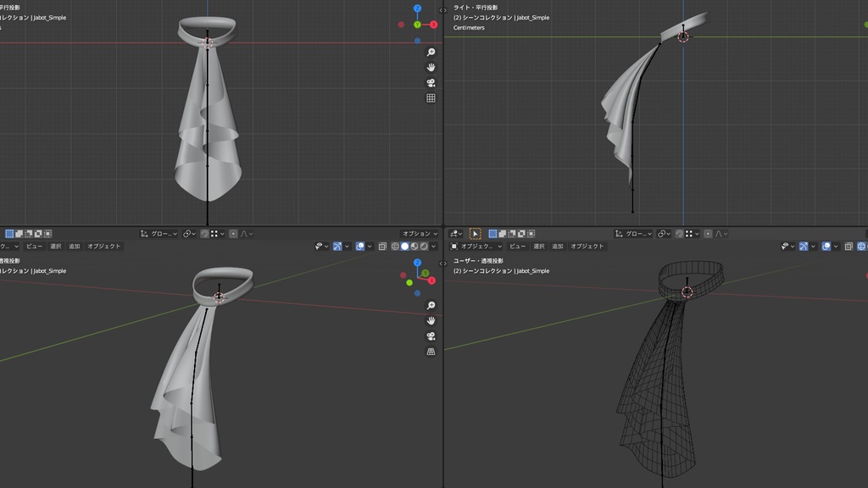Click the hand move icon in viewport sidebar
This screenshot has width=868, height=488.
(x=431, y=68)
